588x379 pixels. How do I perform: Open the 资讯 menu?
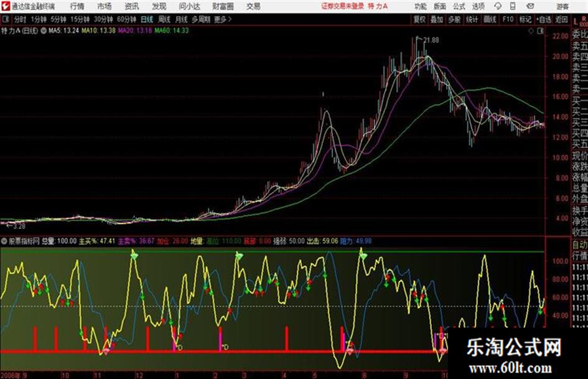point(132,6)
